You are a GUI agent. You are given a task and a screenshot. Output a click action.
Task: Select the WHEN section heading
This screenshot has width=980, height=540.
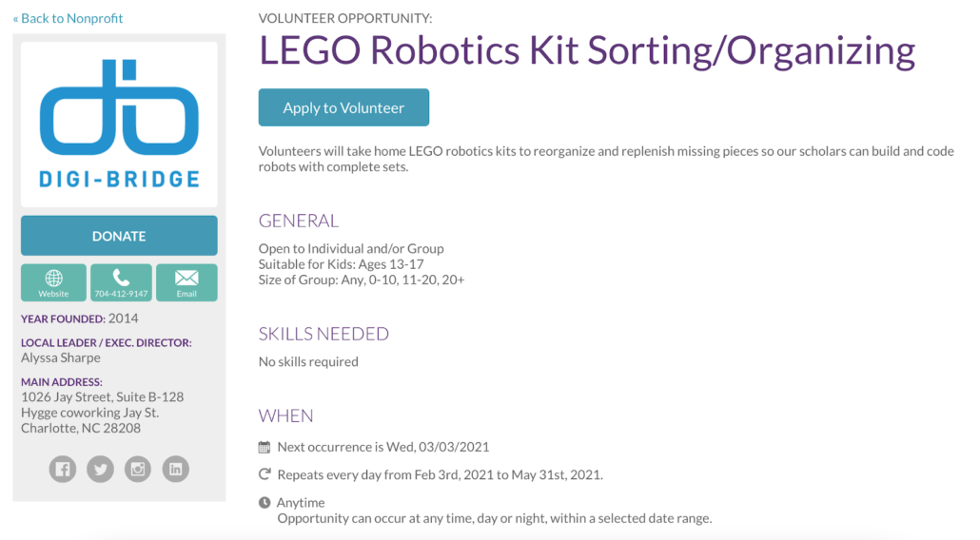click(286, 415)
